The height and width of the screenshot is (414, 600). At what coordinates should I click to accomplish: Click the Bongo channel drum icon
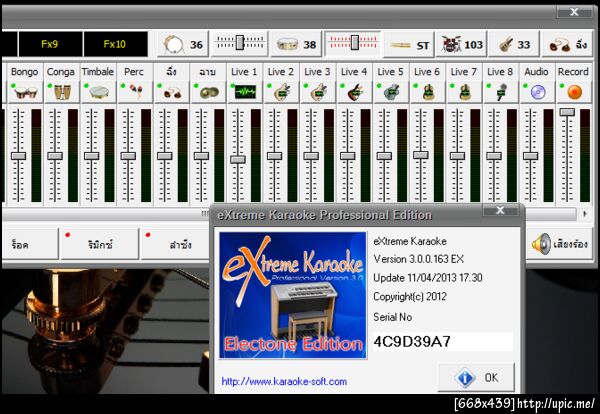pyautogui.click(x=26, y=92)
